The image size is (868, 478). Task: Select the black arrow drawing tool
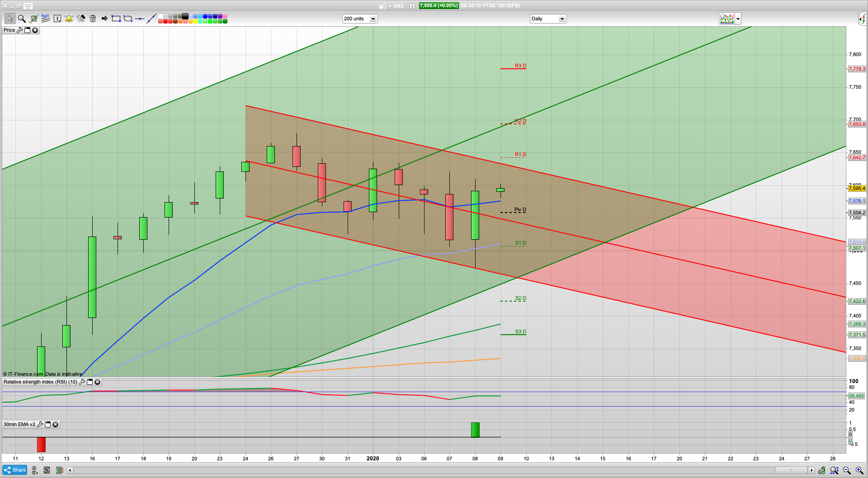tap(104, 19)
